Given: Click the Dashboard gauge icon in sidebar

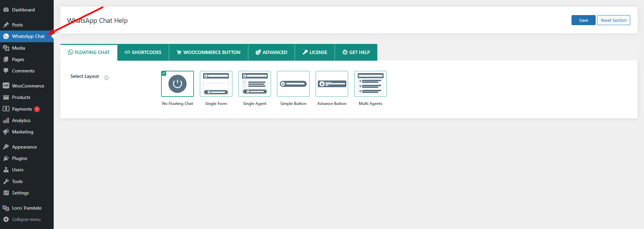Looking at the screenshot, I should pyautogui.click(x=6, y=10).
